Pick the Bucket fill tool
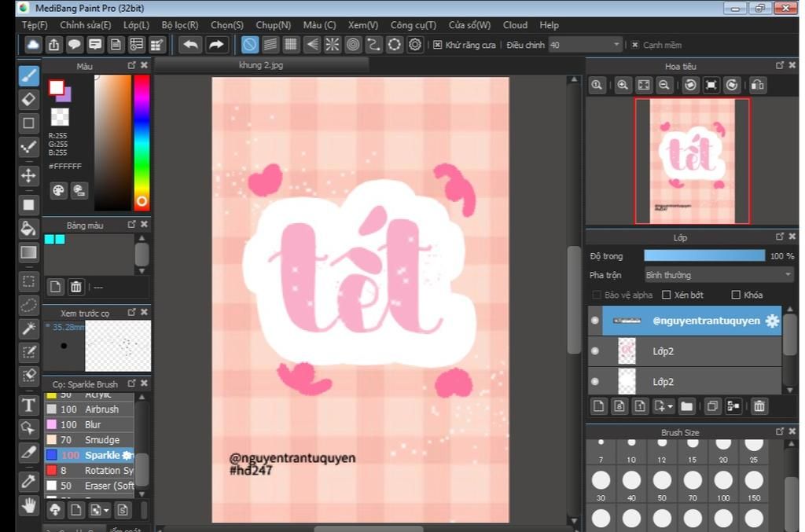 [29, 229]
